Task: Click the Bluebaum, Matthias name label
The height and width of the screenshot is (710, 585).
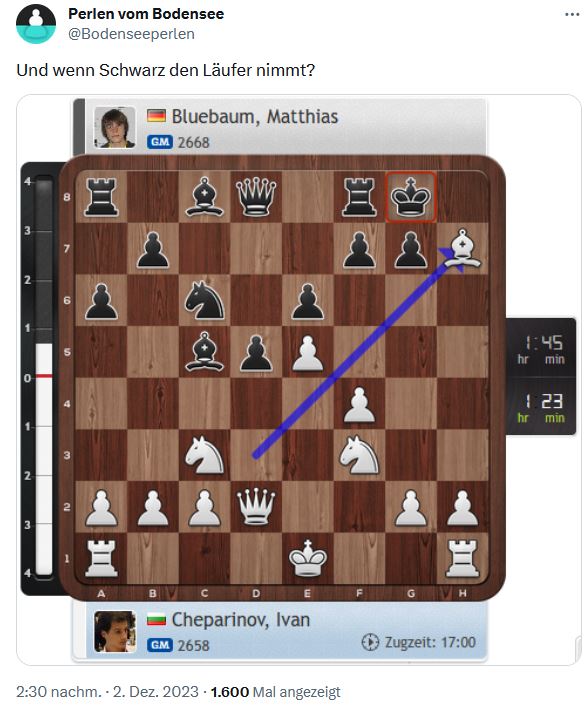Action: click(254, 116)
